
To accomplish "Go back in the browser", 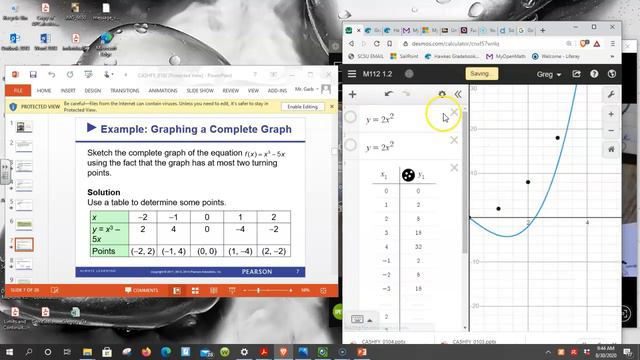I will (351, 43).
